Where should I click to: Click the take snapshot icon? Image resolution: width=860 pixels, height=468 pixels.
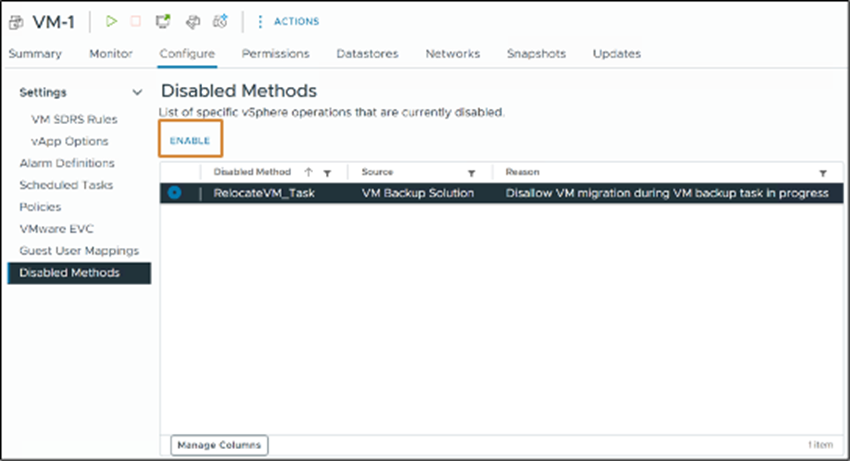point(220,21)
